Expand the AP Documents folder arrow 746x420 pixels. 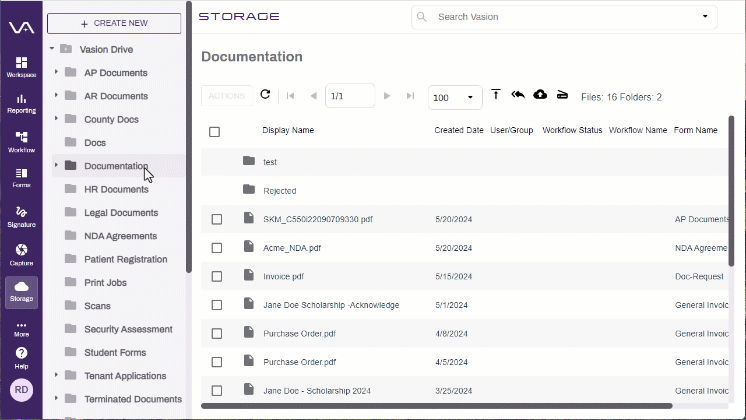(x=56, y=72)
